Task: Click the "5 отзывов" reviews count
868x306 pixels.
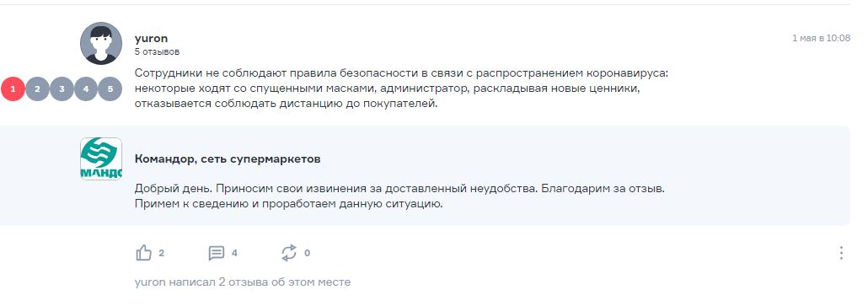Action: tap(157, 52)
